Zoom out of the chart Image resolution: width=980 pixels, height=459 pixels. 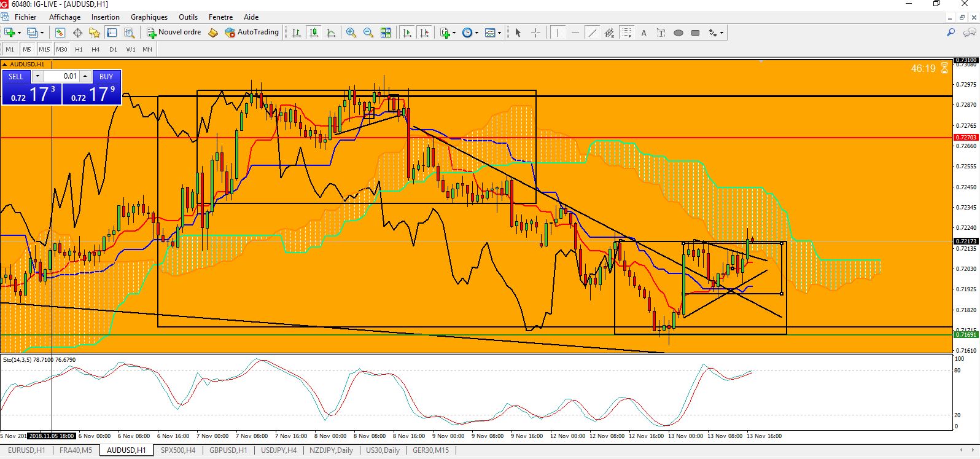[368, 33]
